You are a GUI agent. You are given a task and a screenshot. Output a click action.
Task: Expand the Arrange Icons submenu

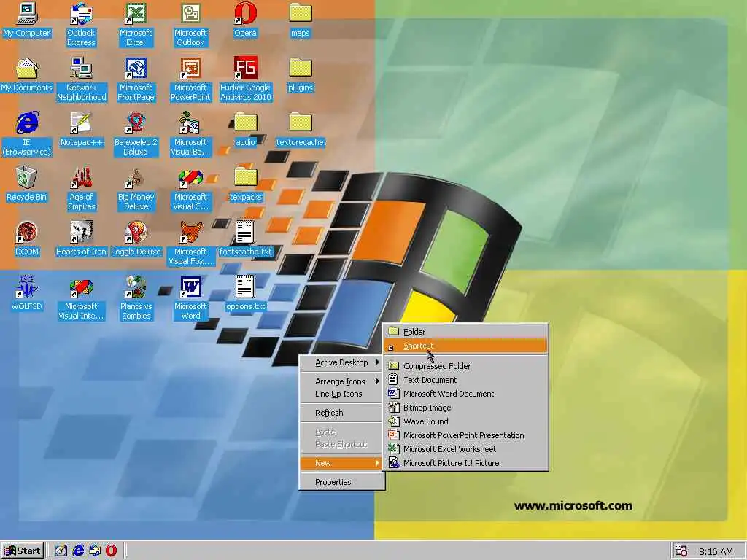coord(341,381)
